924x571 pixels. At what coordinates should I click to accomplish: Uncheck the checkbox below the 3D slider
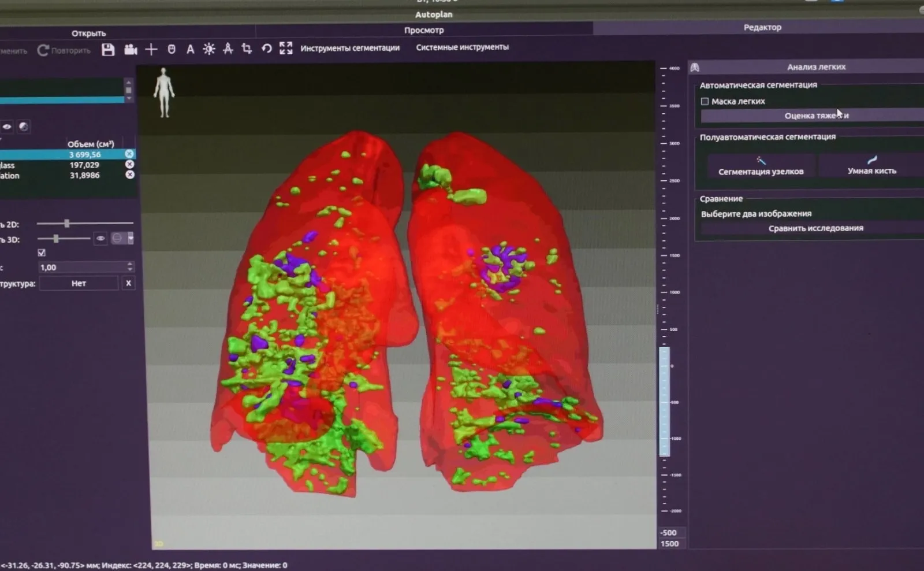[x=42, y=253]
